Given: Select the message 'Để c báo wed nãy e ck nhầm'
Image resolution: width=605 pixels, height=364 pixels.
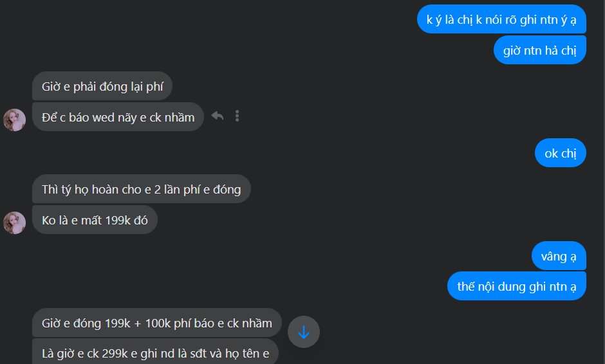Looking at the screenshot, I should pos(118,117).
